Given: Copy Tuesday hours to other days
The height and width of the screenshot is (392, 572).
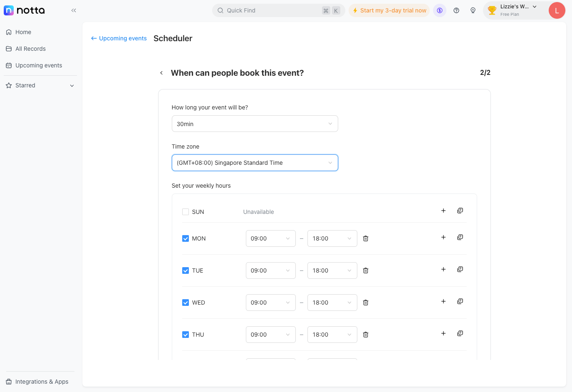Looking at the screenshot, I should 460,269.
